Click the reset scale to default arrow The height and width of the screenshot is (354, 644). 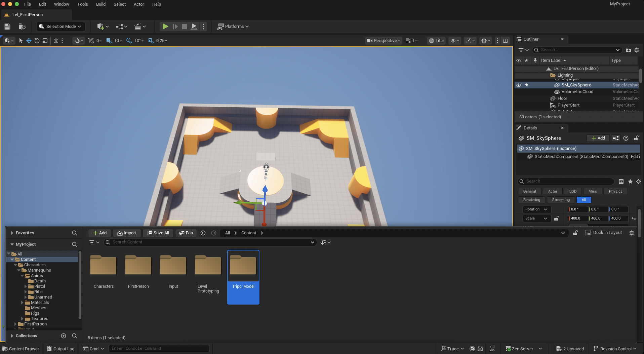[x=634, y=219]
